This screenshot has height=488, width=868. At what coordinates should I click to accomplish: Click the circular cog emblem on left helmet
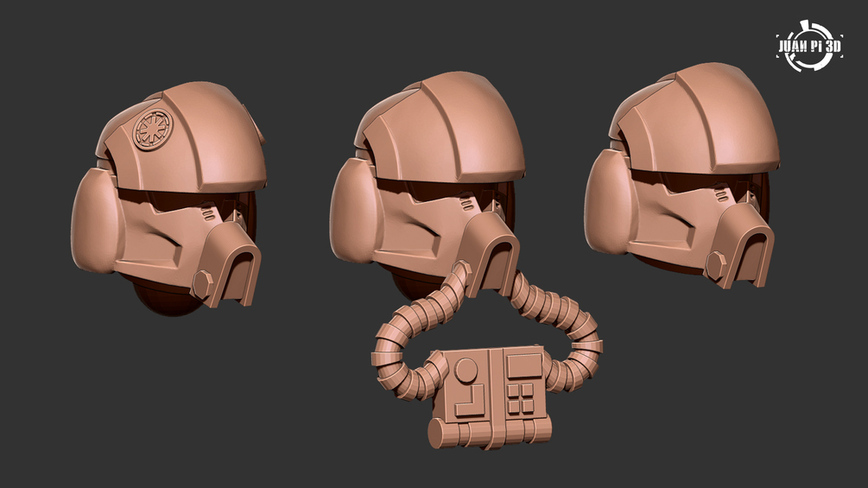[154, 130]
